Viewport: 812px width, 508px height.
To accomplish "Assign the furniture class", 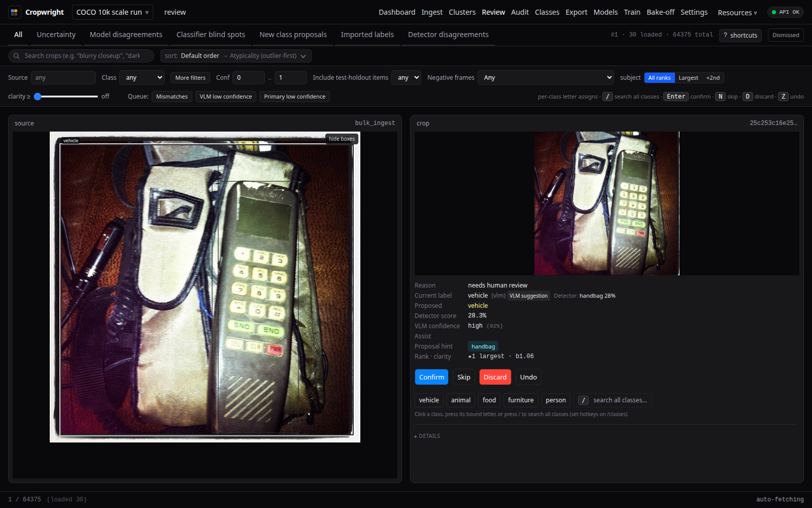I will click(521, 400).
